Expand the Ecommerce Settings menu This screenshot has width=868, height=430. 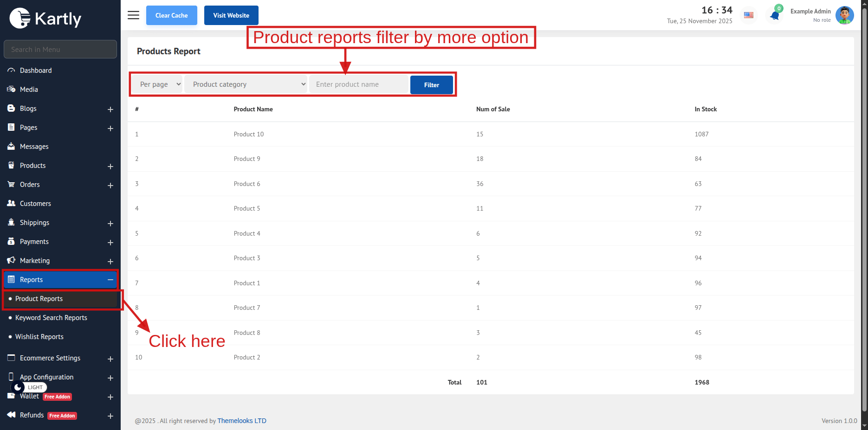click(x=110, y=359)
